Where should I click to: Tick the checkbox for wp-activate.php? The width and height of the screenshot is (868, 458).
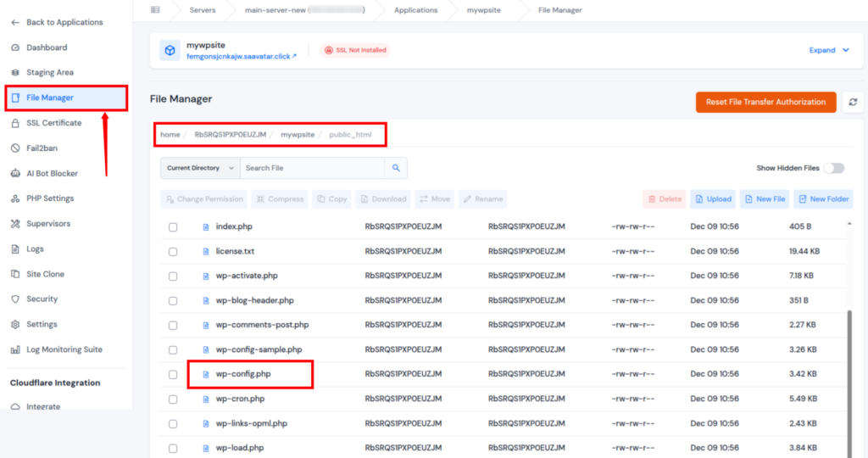tap(173, 276)
